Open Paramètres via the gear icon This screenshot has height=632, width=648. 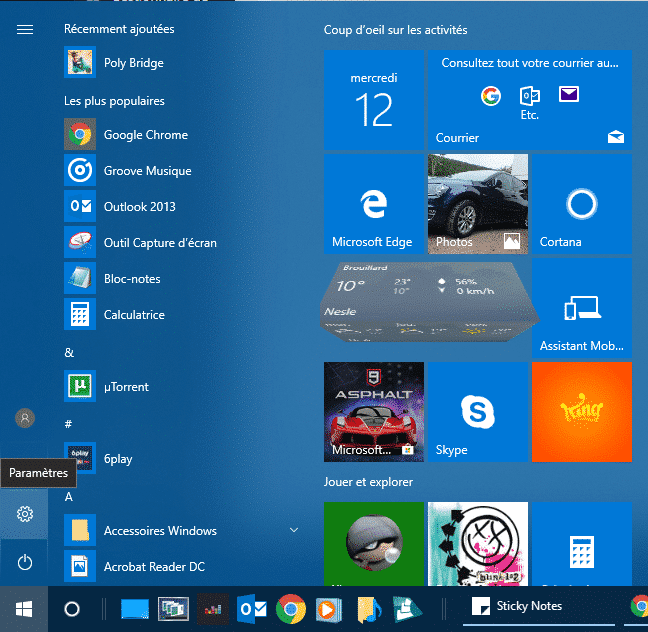click(25, 514)
